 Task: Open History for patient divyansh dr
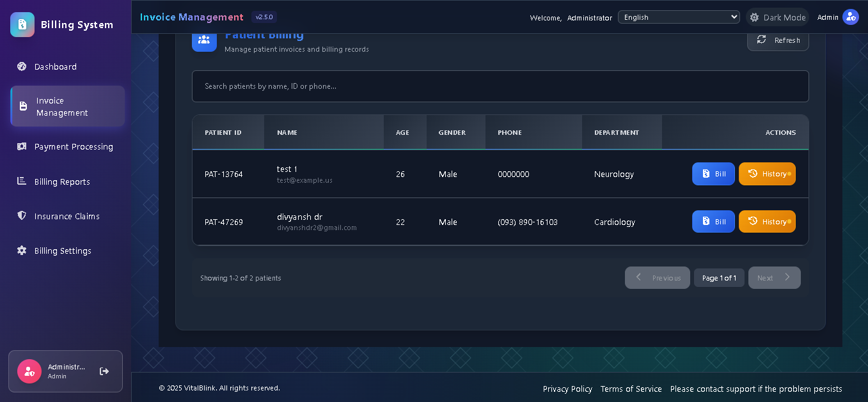click(767, 221)
